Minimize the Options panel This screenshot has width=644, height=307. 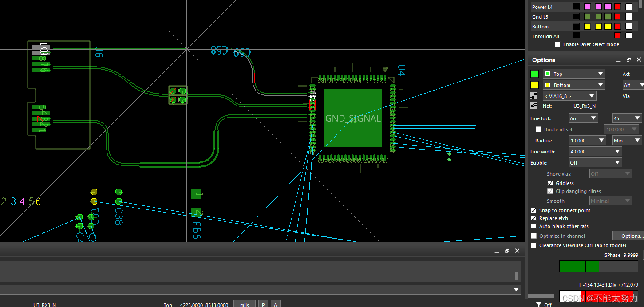coord(618,60)
